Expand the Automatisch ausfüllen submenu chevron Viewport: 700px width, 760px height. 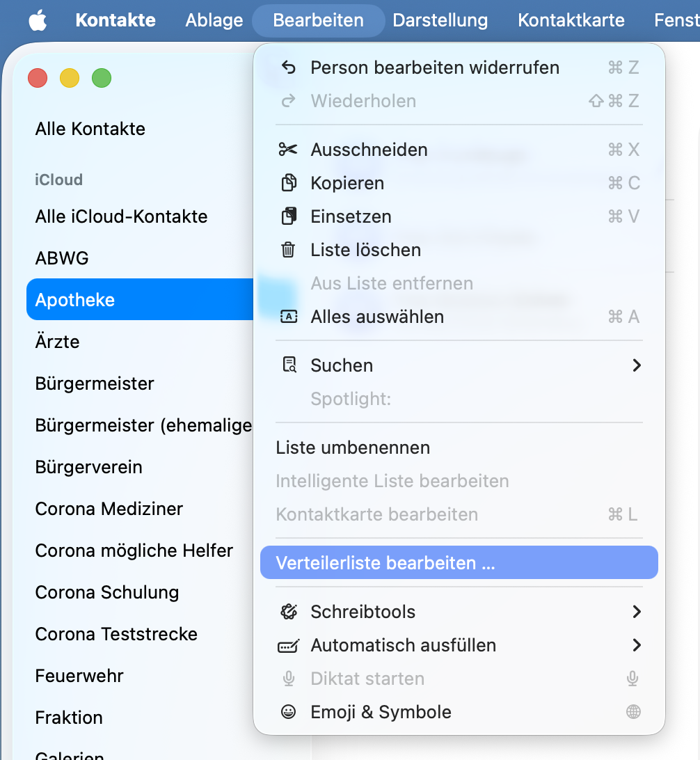click(637, 645)
